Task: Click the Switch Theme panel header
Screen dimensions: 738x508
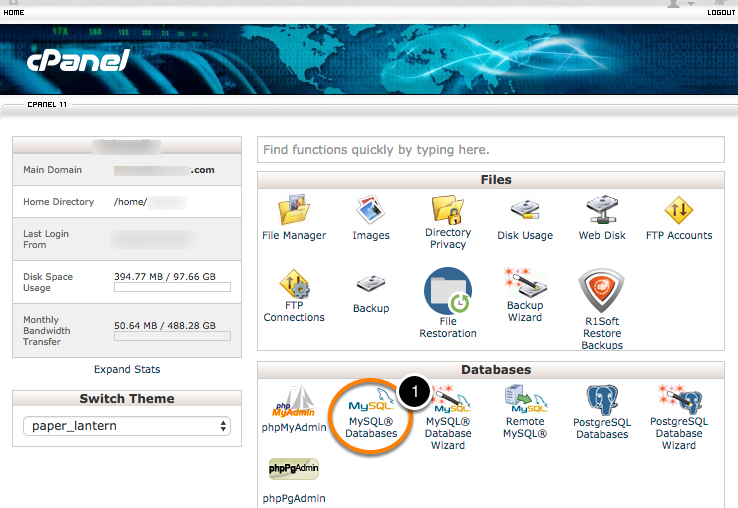Action: (x=127, y=399)
